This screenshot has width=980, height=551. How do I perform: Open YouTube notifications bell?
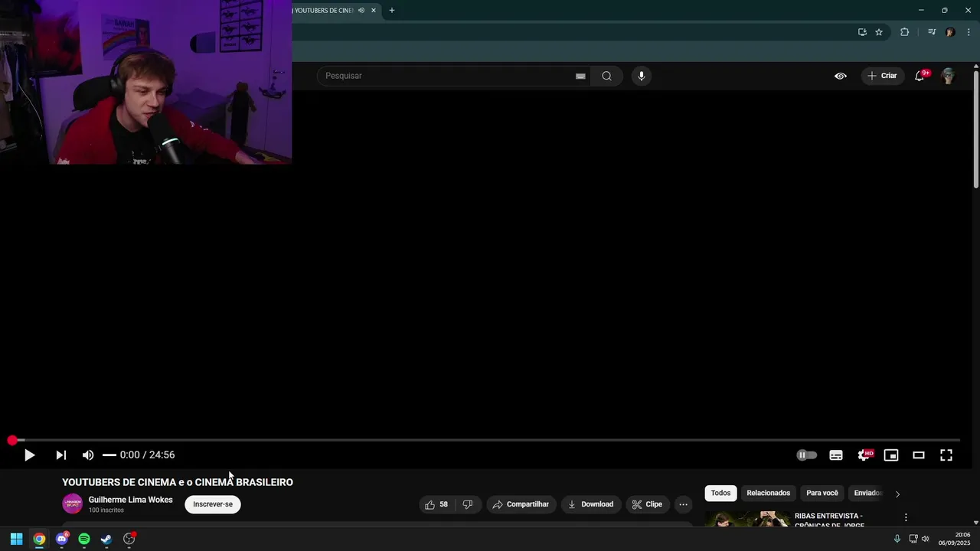pos(920,76)
